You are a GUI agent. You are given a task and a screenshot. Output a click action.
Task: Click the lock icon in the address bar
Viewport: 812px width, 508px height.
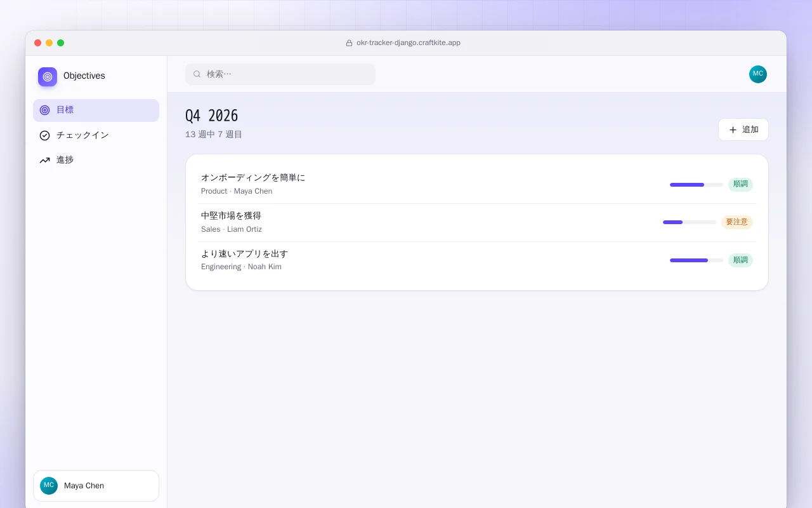pyautogui.click(x=349, y=43)
